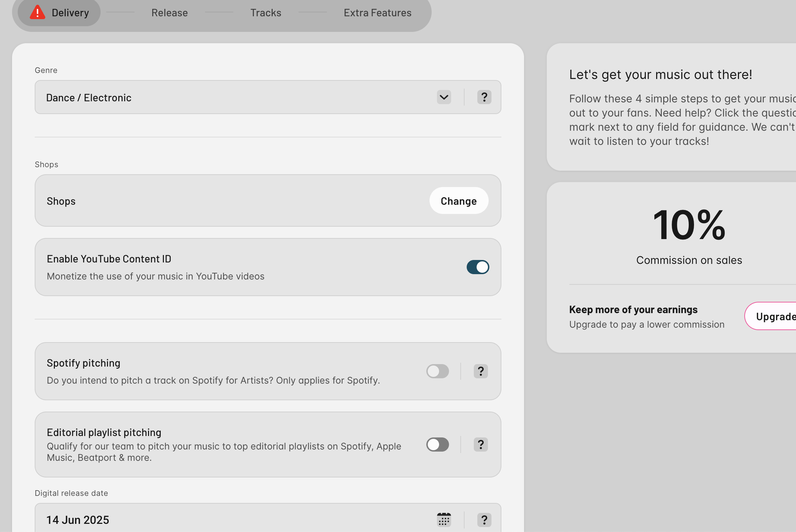Viewport: 796px width, 532px height.
Task: Go to the Release step tab
Action: click(x=170, y=13)
